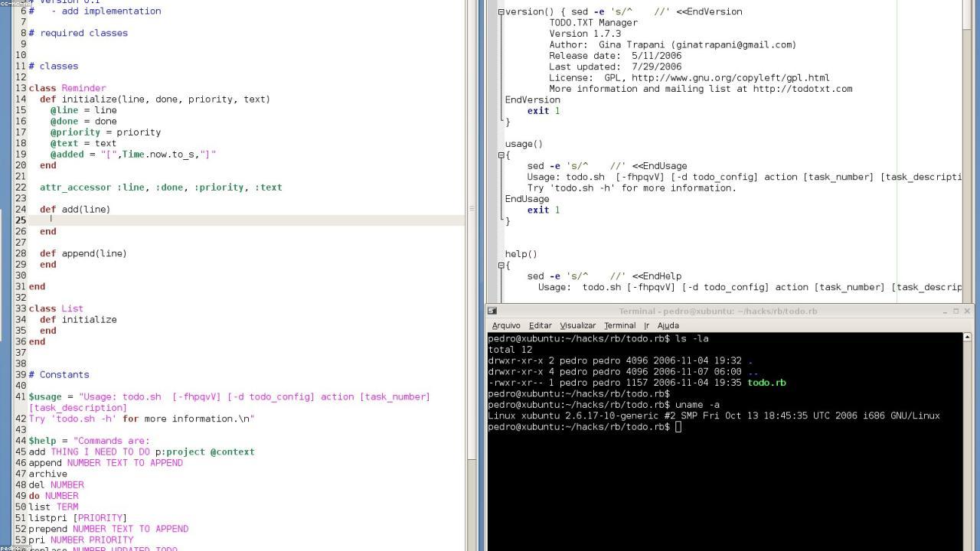Viewport: 980px width, 551px height.
Task: Minimize the Terminal window
Action: (945, 311)
